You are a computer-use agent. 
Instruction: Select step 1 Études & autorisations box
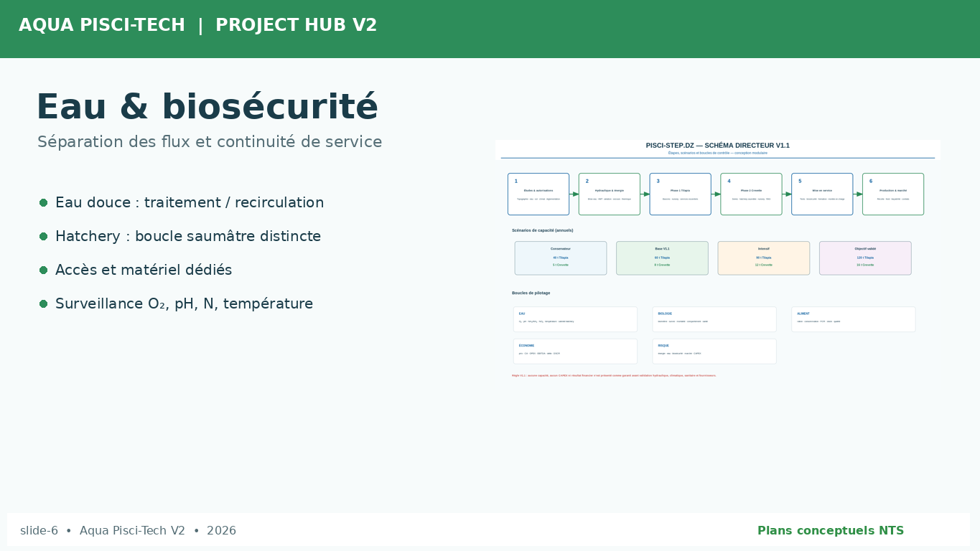point(538,194)
